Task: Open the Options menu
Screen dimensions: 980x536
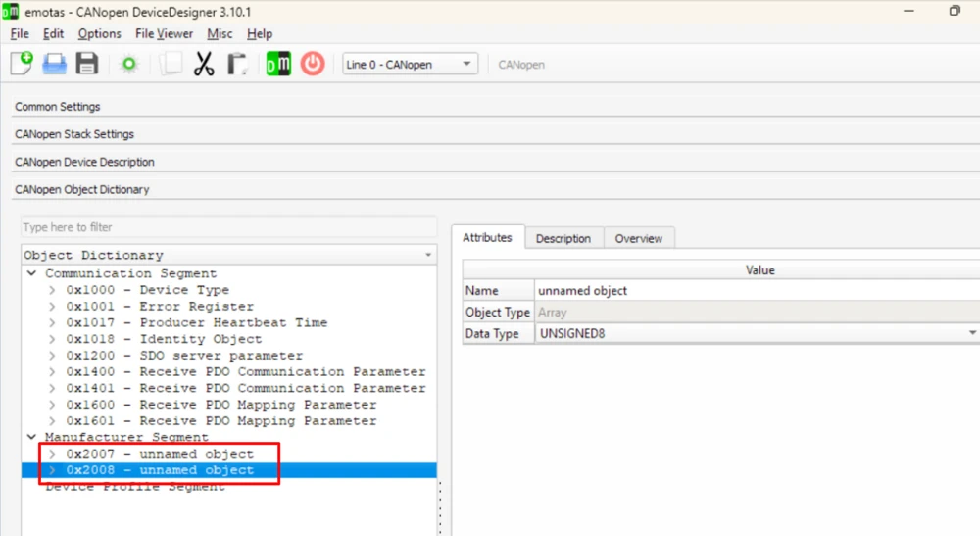Action: pyautogui.click(x=99, y=33)
